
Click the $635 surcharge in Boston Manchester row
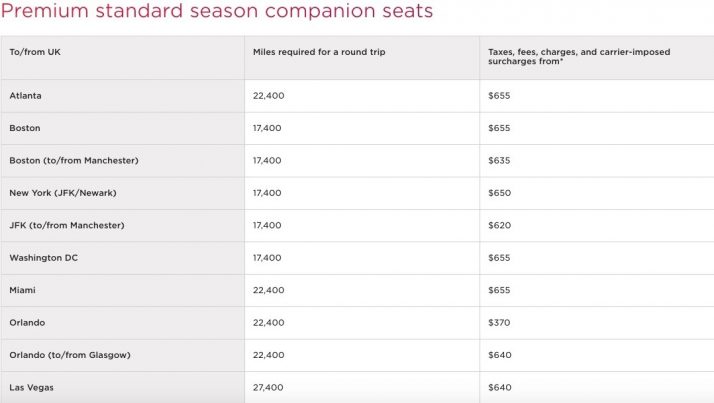point(500,160)
